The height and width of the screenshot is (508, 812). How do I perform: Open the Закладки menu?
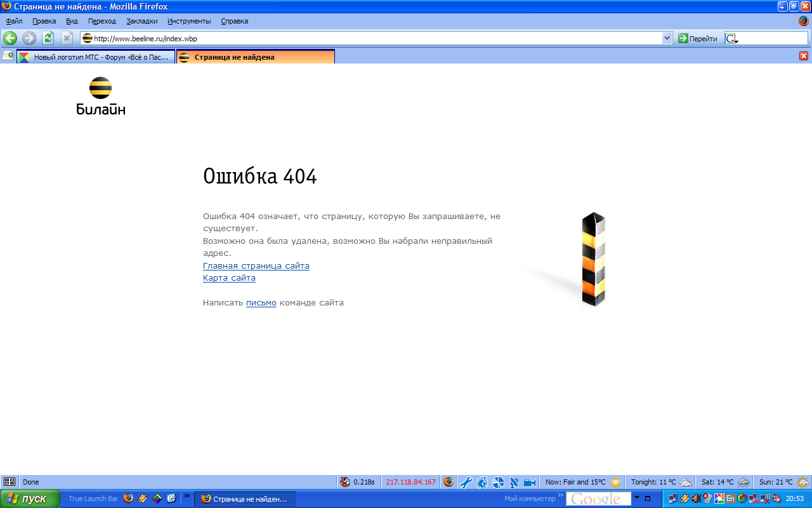click(x=141, y=21)
